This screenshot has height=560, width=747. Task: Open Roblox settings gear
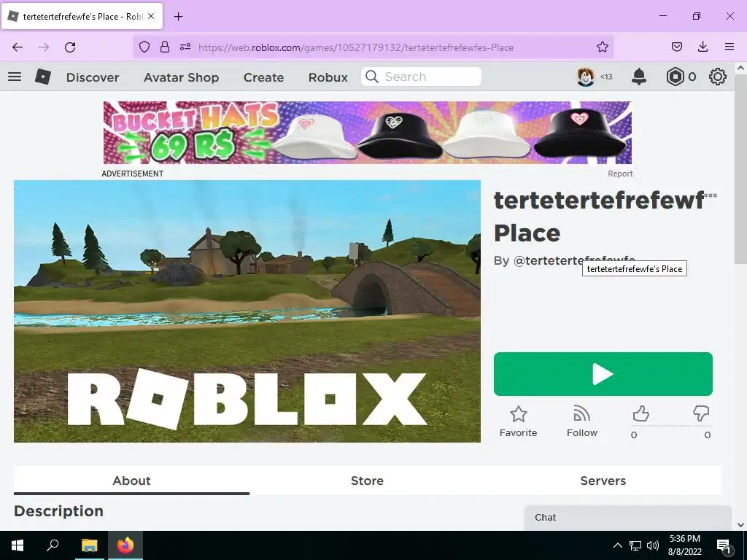click(718, 77)
